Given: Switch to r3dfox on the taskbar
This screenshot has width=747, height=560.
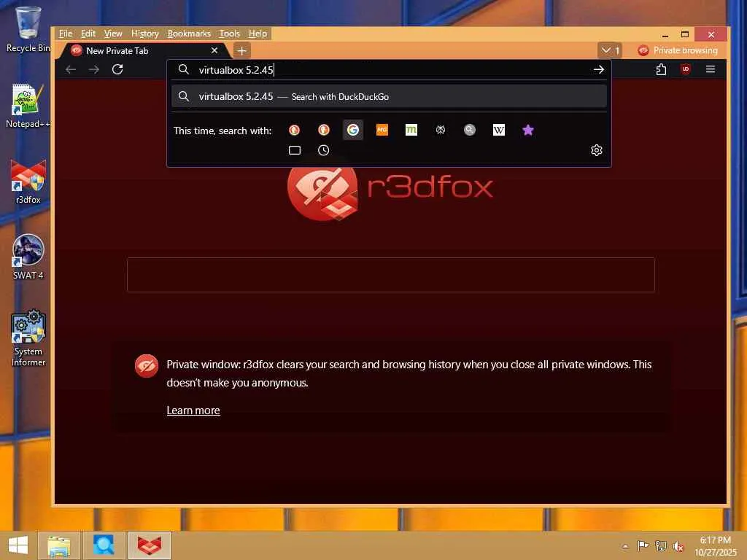Looking at the screenshot, I should tap(150, 545).
